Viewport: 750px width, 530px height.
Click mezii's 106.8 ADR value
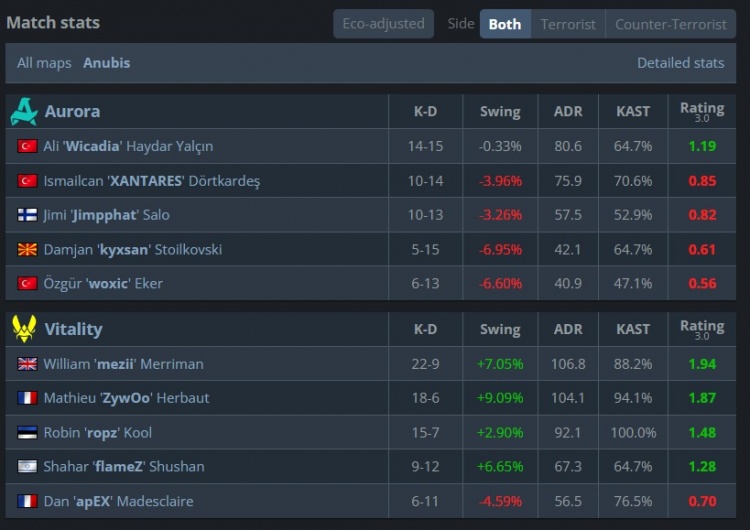coord(568,364)
